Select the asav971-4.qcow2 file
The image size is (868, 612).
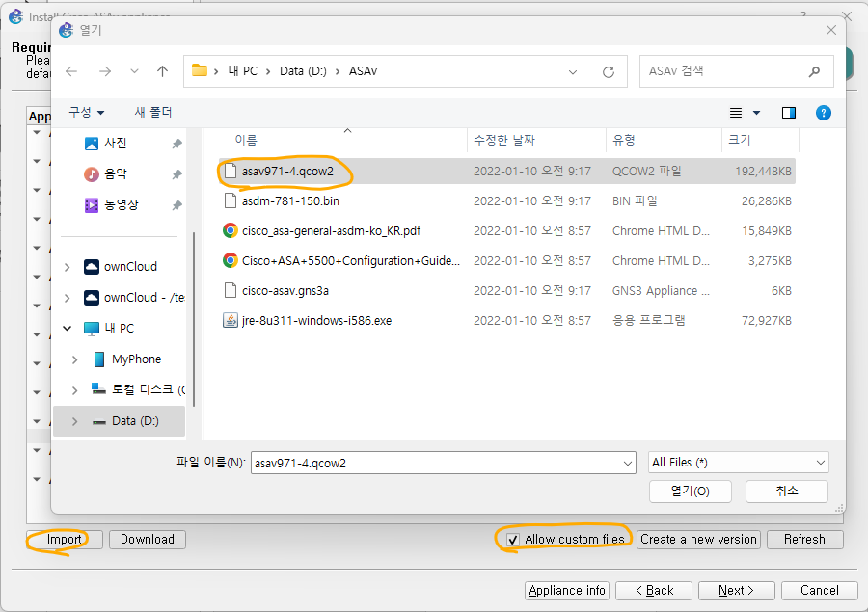point(507,172)
